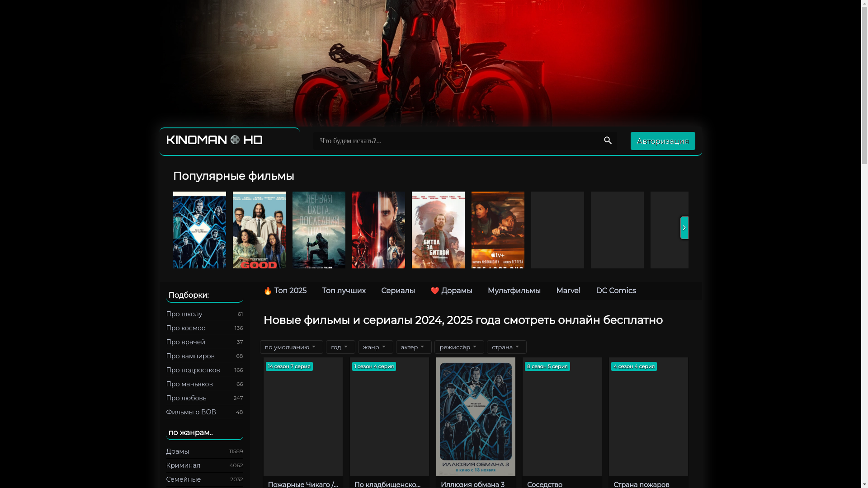Screen dimensions: 868x488
Task: Select the Marvel tab
Action: 568,291
